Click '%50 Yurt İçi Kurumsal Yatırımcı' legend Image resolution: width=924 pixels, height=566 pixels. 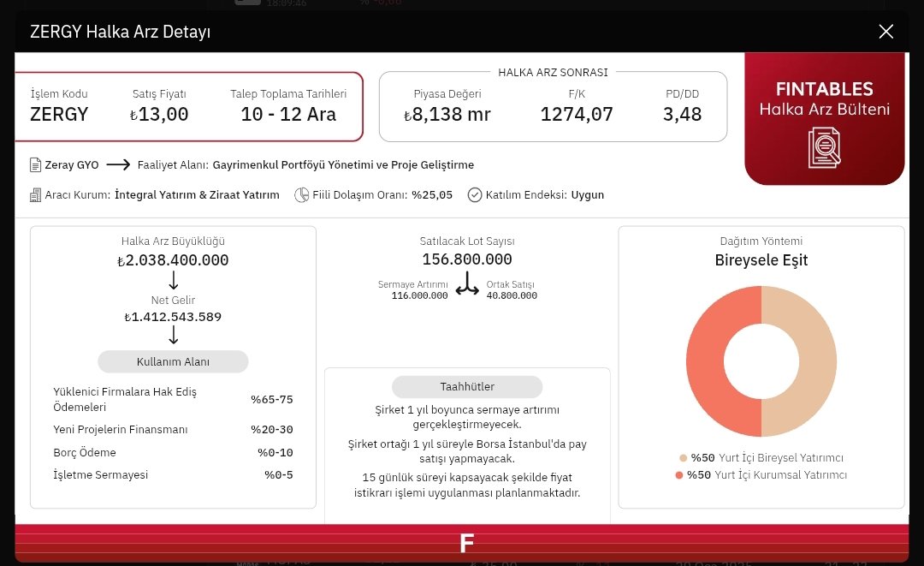tap(767, 475)
